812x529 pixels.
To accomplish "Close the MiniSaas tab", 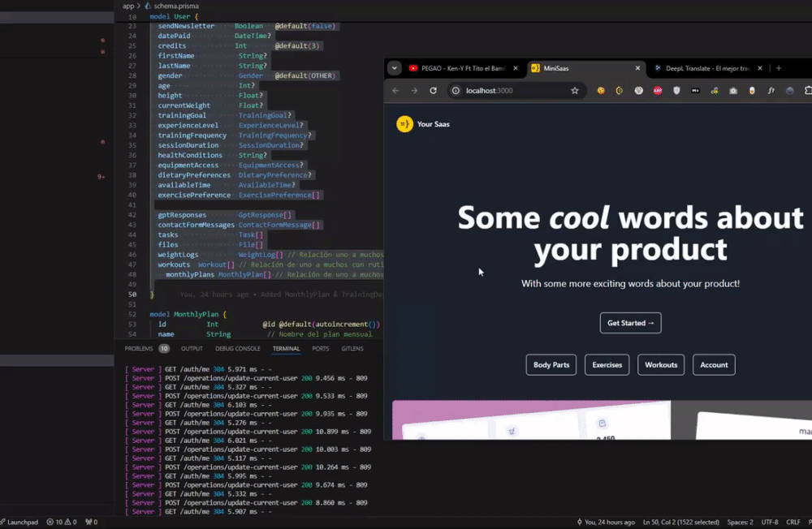I will (x=637, y=68).
